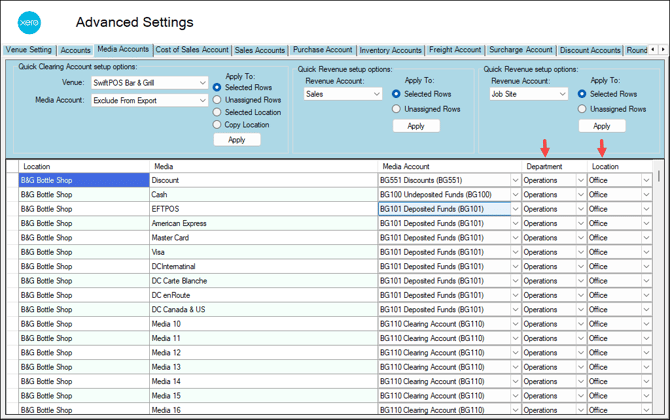670x420 pixels.
Task: Expand Department dropdown in the Media 10 row
Action: 581,324
